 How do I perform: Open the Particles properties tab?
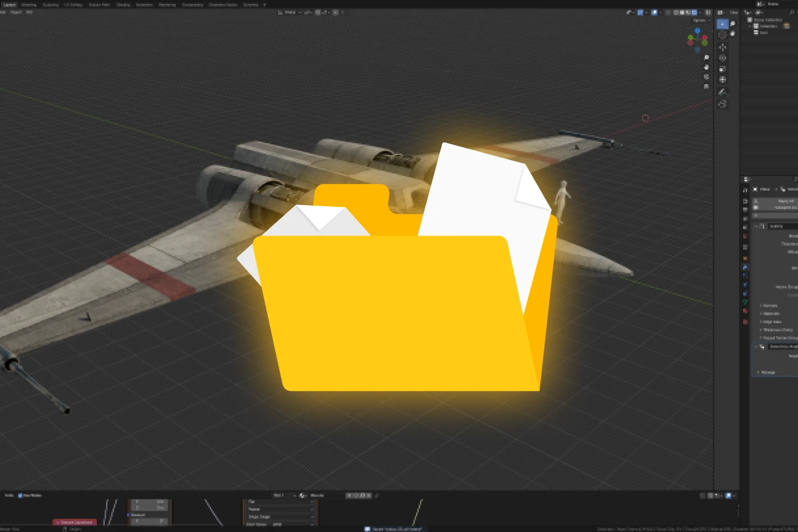click(745, 276)
